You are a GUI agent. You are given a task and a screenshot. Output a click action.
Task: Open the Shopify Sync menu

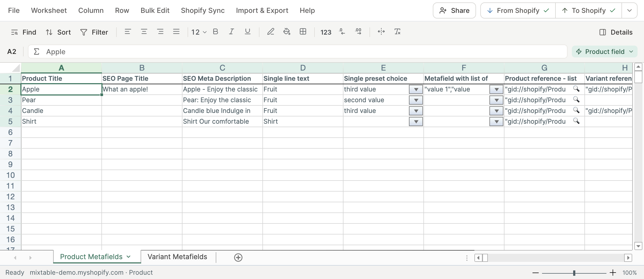(x=203, y=10)
